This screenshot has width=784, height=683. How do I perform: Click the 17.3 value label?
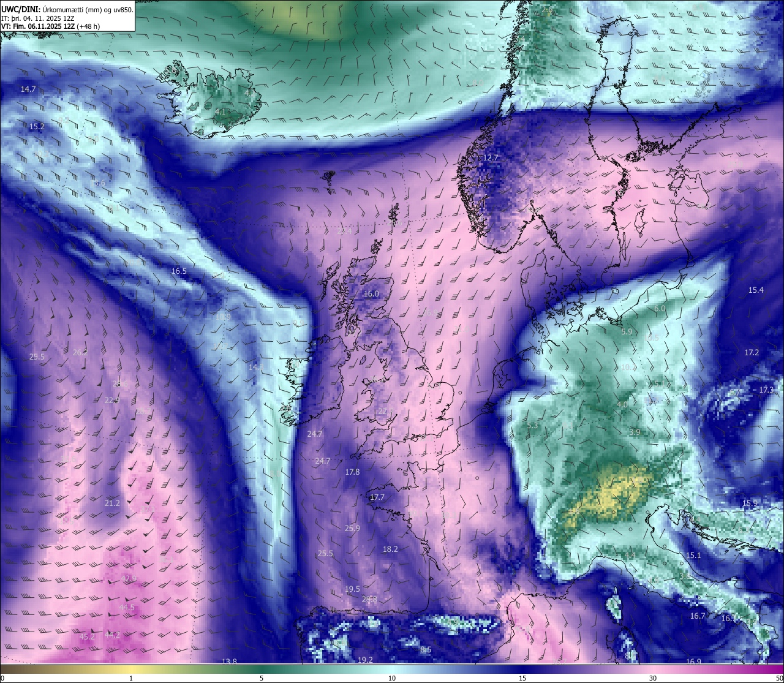pyautogui.click(x=766, y=390)
